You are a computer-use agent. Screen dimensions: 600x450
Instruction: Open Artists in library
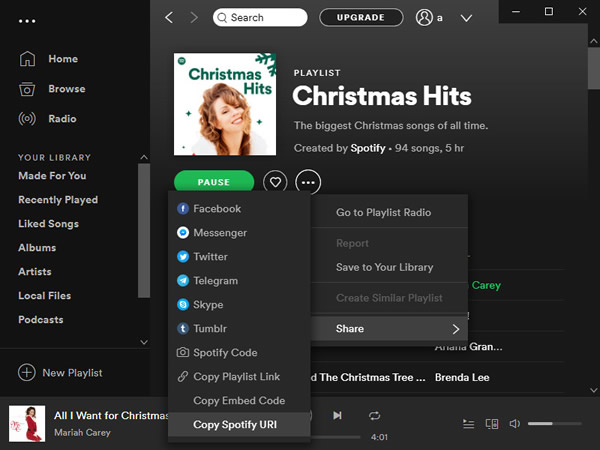(35, 272)
